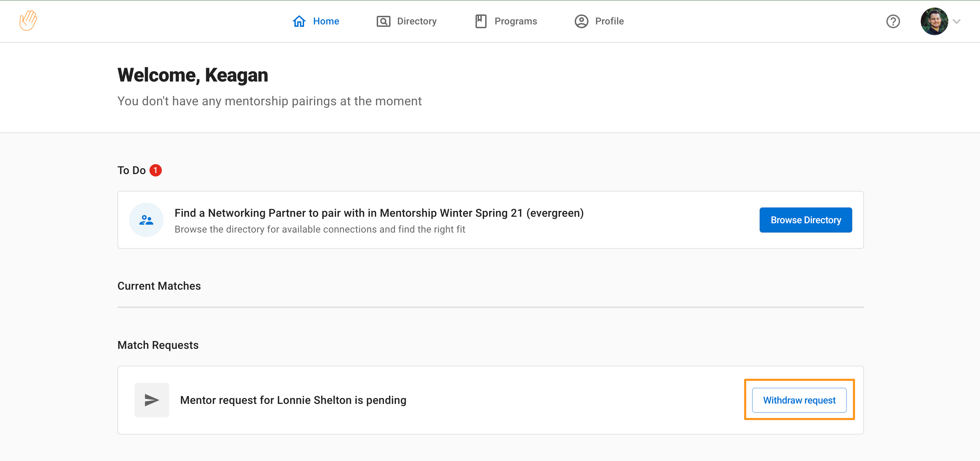This screenshot has height=461, width=980.
Task: Click the Browse the directory description text
Action: click(320, 229)
